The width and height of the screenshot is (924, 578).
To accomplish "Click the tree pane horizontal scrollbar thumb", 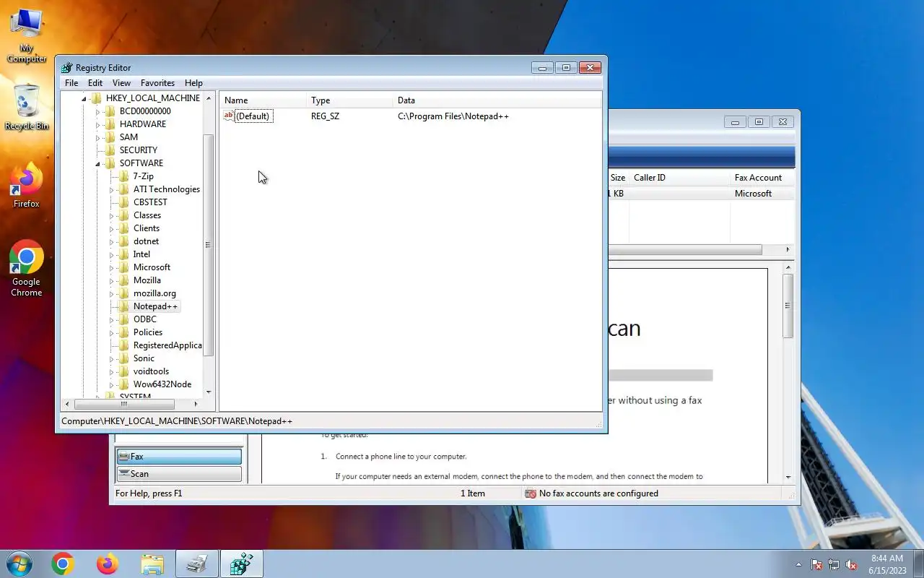I will (123, 404).
